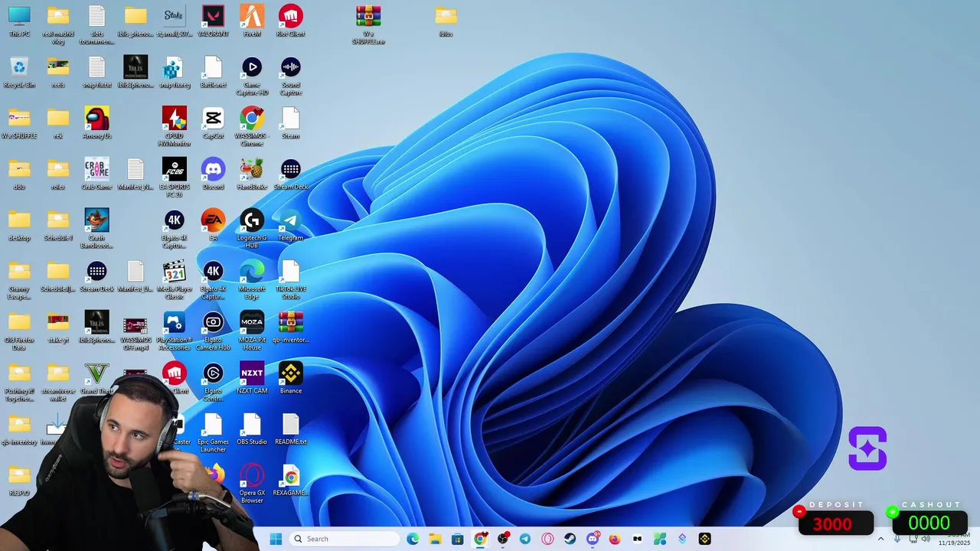Open the README.txt file
The image size is (980, 551).
pos(290,429)
